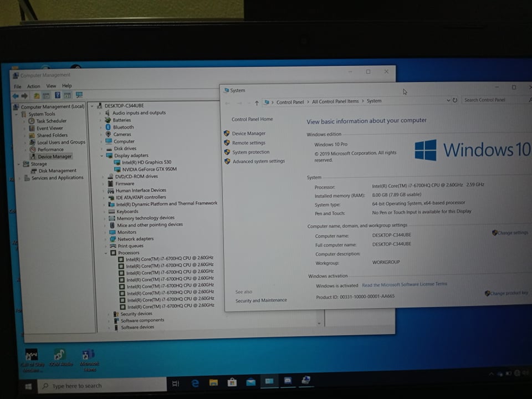The height and width of the screenshot is (399, 532).
Task: Select Local Users and Groups
Action: (x=61, y=142)
